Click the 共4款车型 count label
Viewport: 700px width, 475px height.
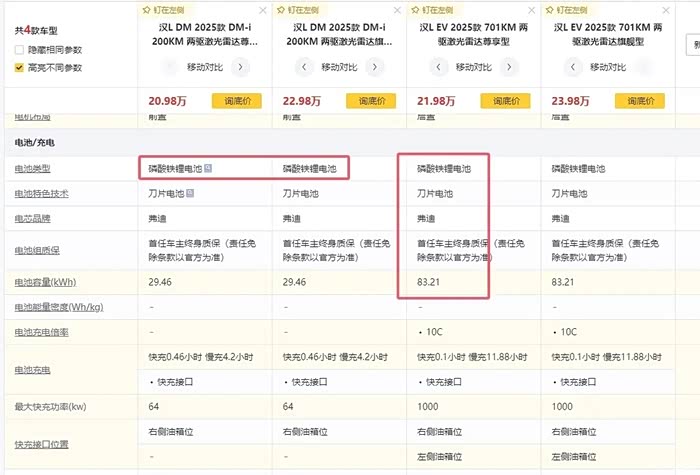point(36,30)
